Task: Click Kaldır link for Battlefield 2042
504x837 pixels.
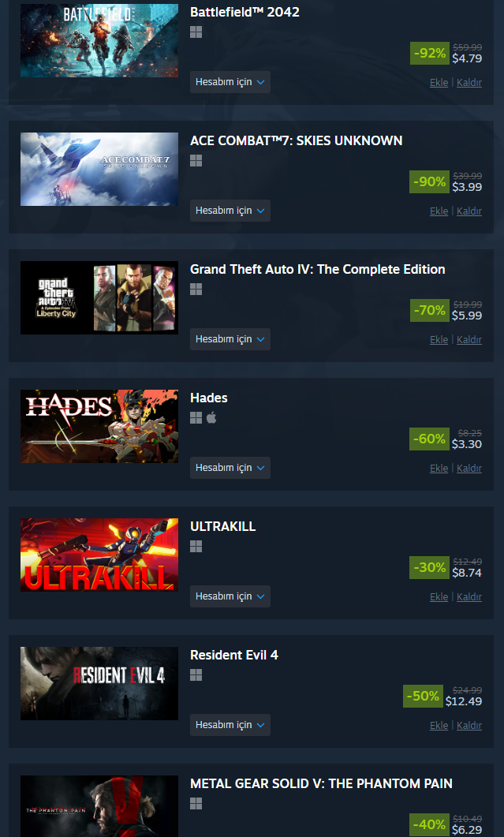Action: 469,83
